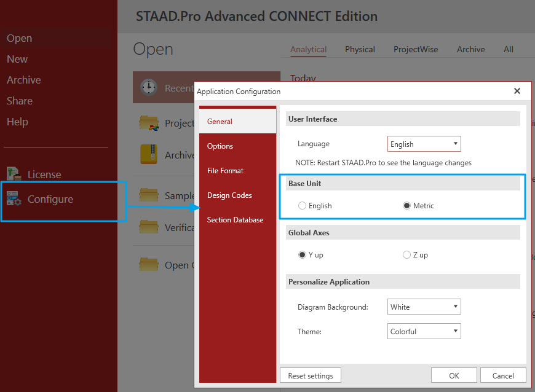
Task: Close the Application Configuration dialog
Action: [517, 91]
